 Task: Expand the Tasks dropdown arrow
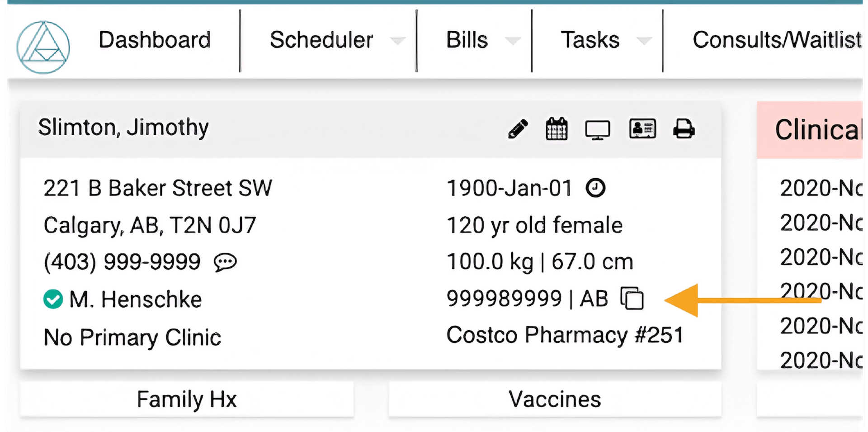pyautogui.click(x=644, y=41)
